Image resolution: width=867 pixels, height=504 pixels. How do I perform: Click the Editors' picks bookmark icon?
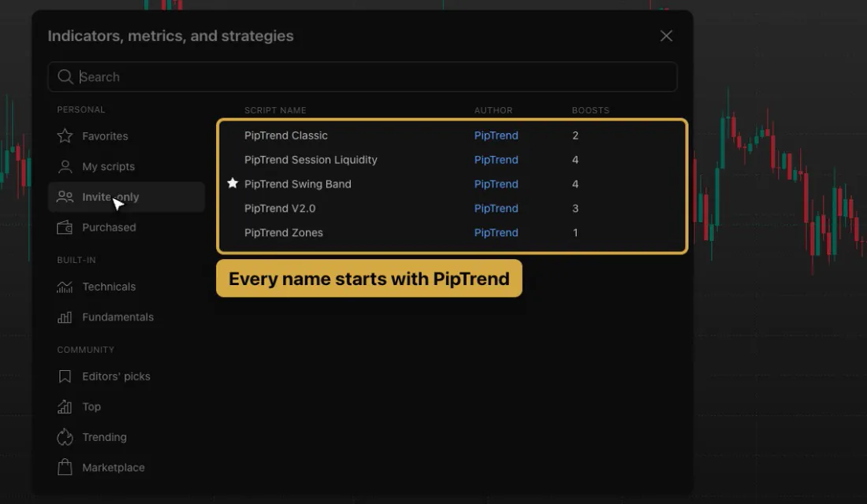[65, 376]
